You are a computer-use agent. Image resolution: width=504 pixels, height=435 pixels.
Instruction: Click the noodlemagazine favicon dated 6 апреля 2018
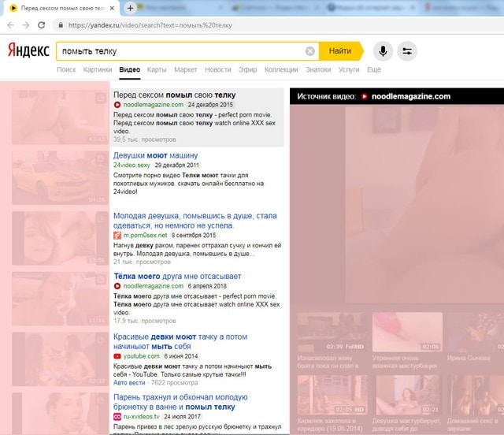click(x=117, y=286)
